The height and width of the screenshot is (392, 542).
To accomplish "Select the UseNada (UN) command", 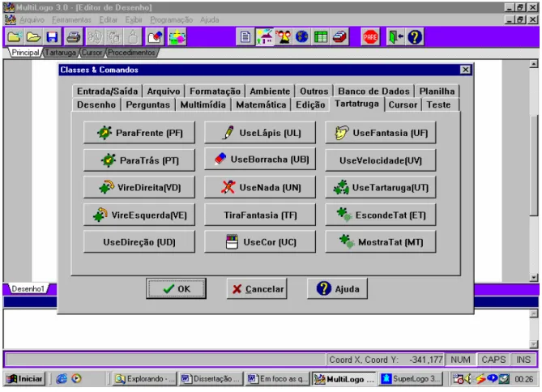I will [x=260, y=187].
